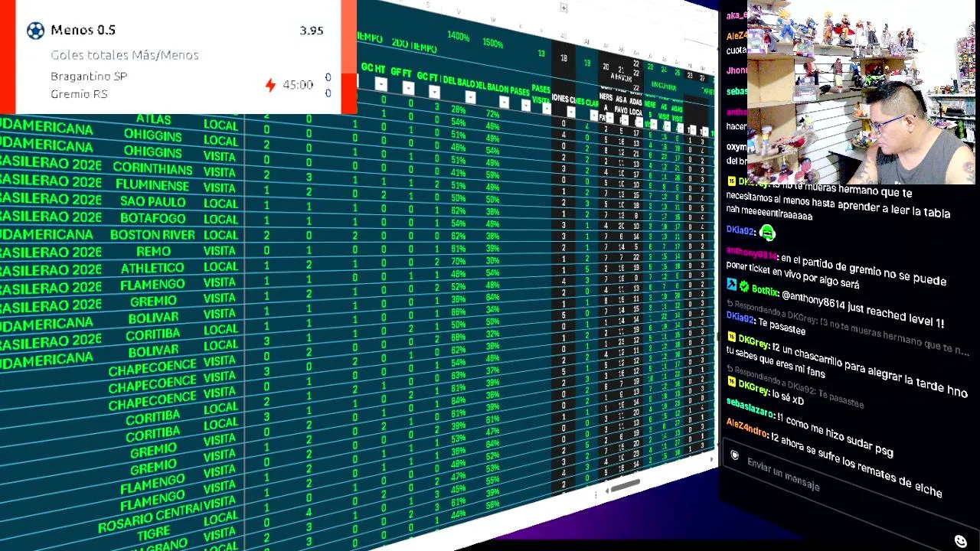Open the PASES column filter dropdown
The height and width of the screenshot is (551, 980).
click(x=525, y=105)
